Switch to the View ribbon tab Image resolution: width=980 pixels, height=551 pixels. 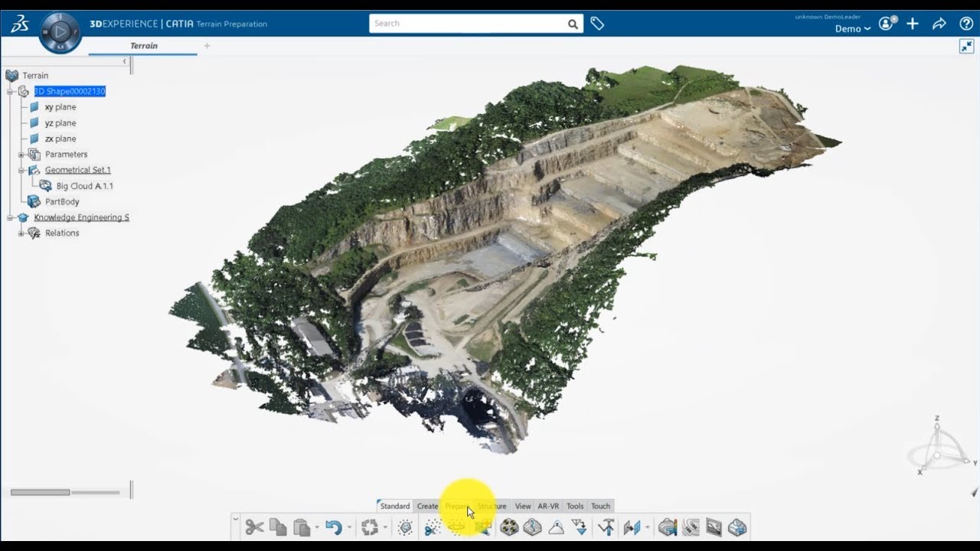click(523, 506)
